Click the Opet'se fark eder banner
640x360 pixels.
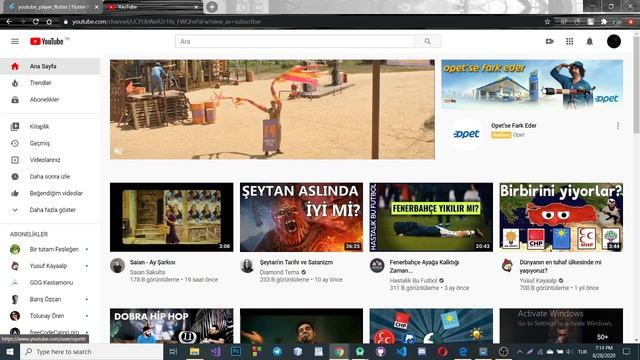click(x=532, y=84)
